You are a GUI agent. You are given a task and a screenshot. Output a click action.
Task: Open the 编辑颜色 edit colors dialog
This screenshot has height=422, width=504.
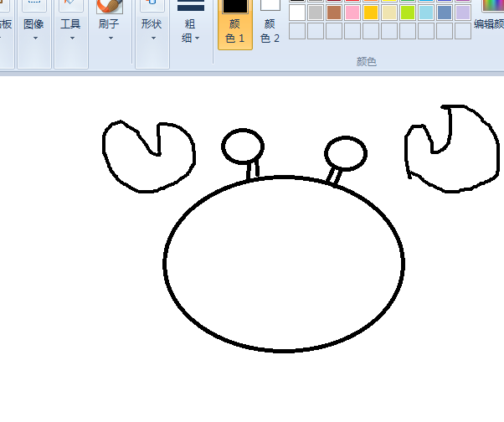(489, 16)
